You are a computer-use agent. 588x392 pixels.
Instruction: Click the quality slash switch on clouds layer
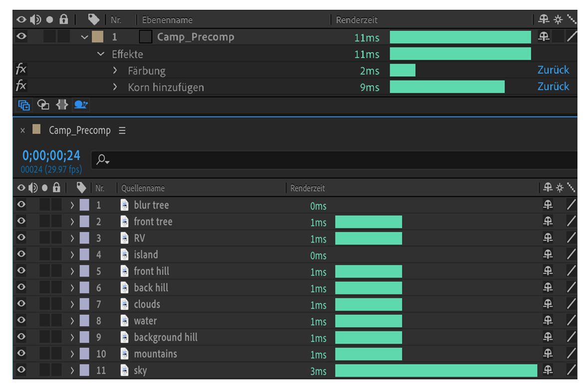pyautogui.click(x=571, y=304)
